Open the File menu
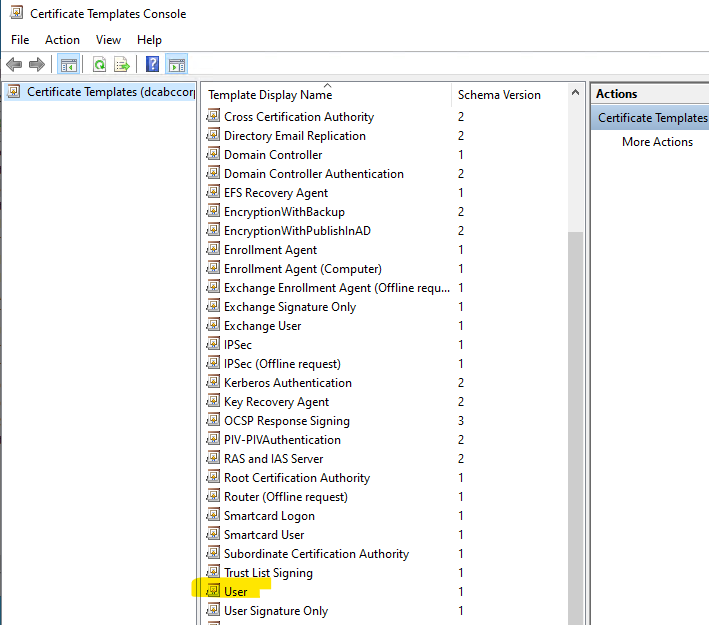 coord(20,40)
